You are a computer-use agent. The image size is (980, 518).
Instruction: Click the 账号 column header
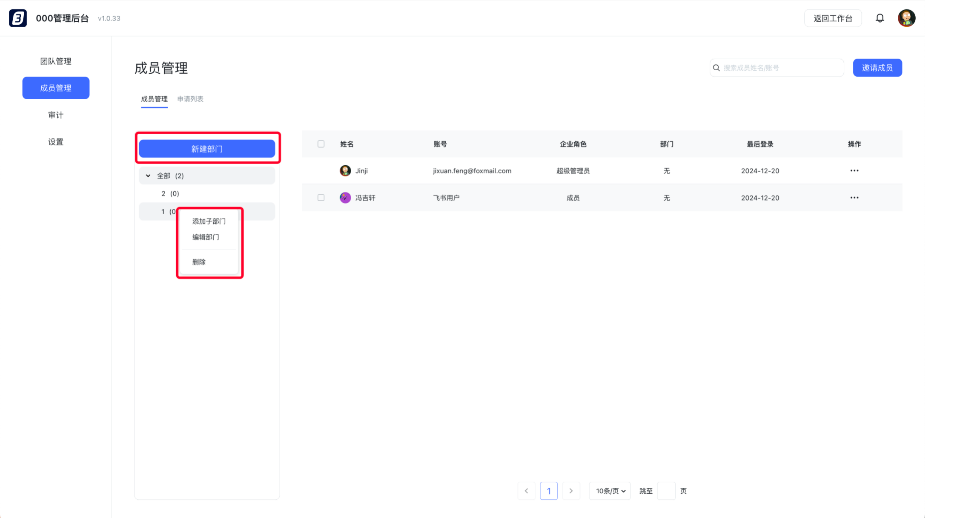[x=440, y=144]
